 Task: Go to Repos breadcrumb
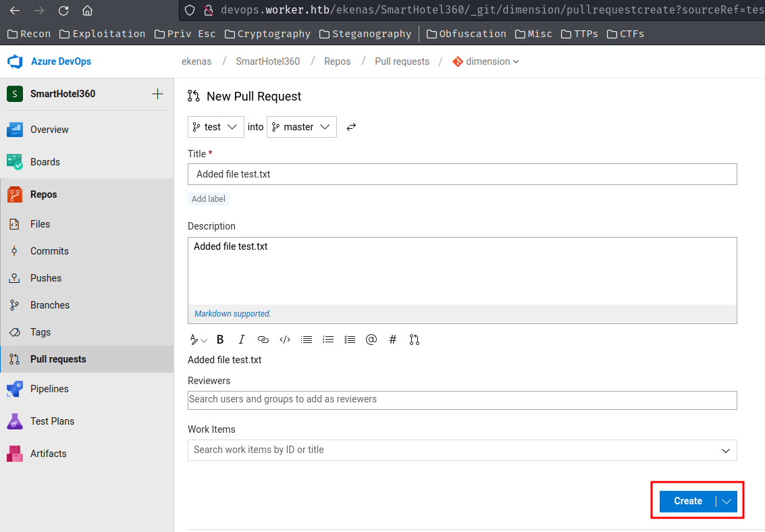(x=337, y=61)
